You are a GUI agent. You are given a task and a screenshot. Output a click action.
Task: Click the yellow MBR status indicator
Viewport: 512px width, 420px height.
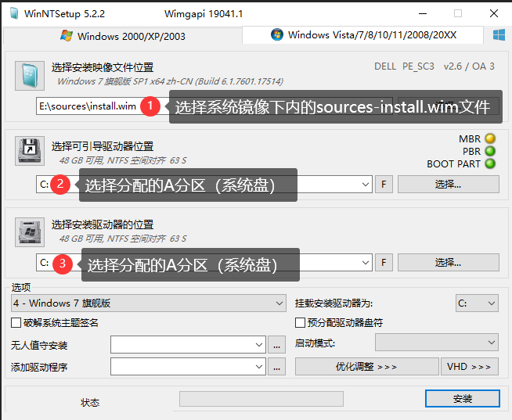click(490, 139)
